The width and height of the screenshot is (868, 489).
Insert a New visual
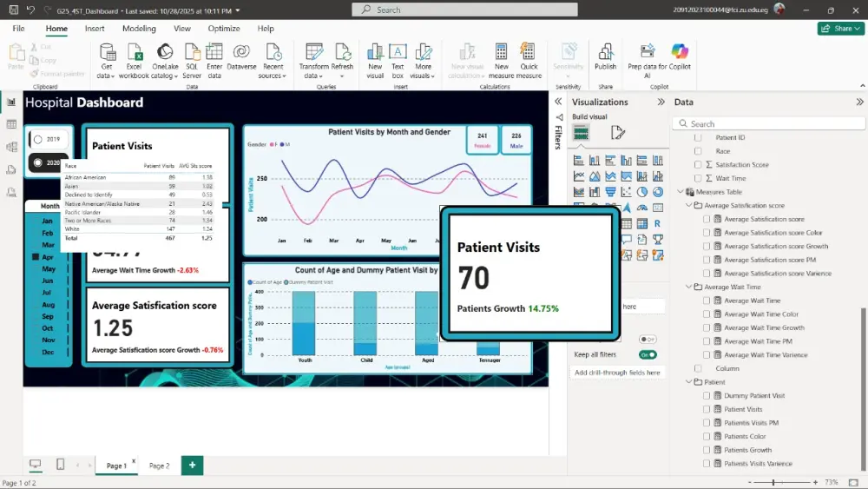click(375, 61)
